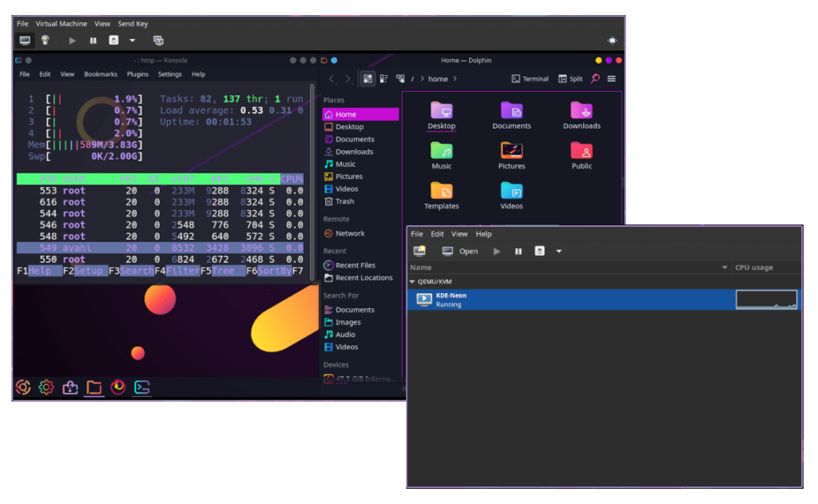818x504 pixels.
Task: Split the Dolphin view
Action: click(570, 79)
